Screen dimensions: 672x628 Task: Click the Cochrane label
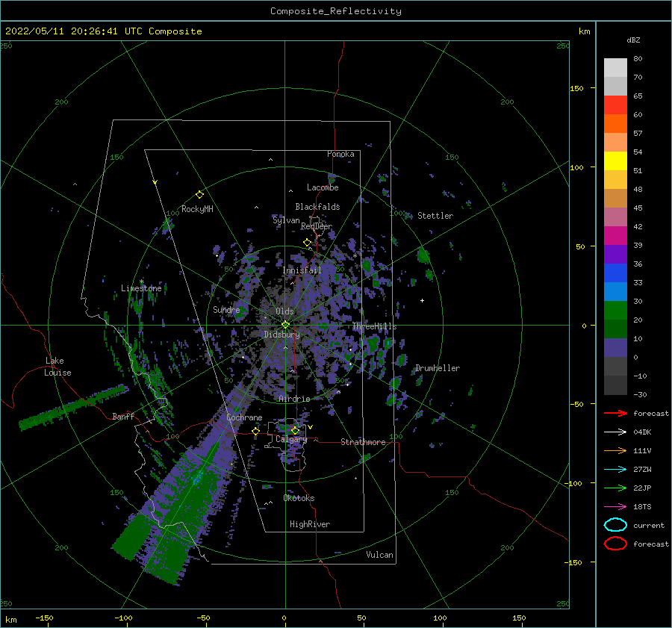coord(244,417)
